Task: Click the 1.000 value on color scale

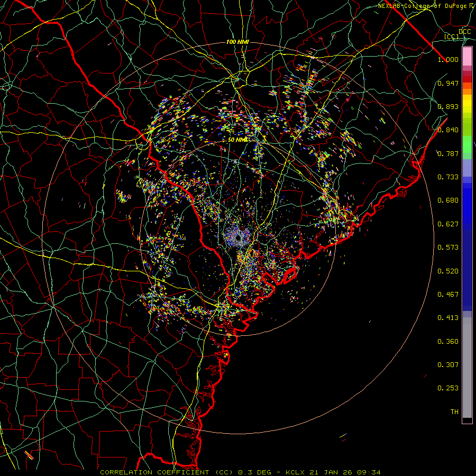Action: point(448,59)
